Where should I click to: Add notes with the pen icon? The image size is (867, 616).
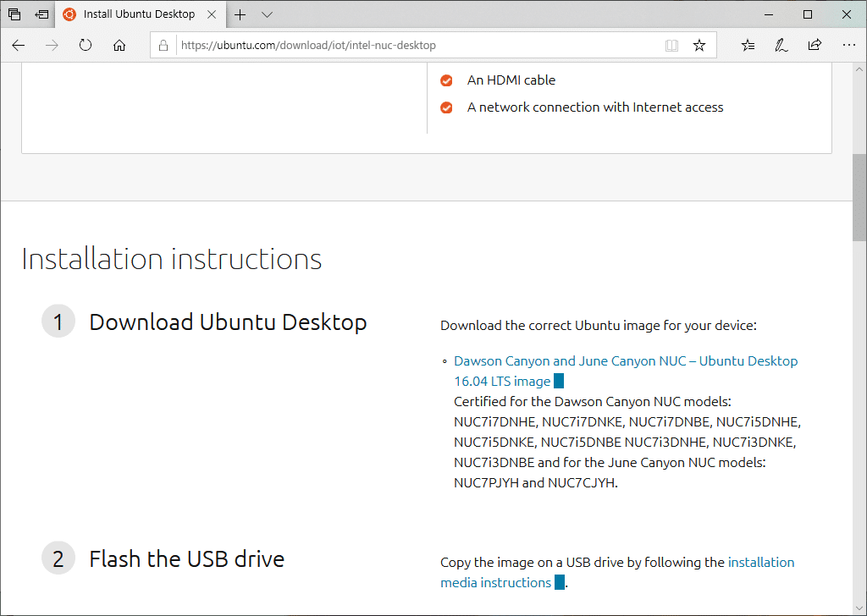click(x=781, y=46)
